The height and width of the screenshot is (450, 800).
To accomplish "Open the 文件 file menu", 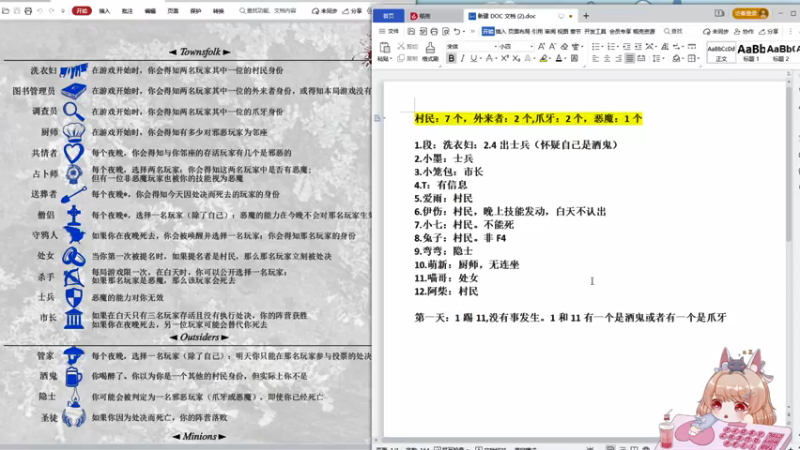I will point(389,32).
